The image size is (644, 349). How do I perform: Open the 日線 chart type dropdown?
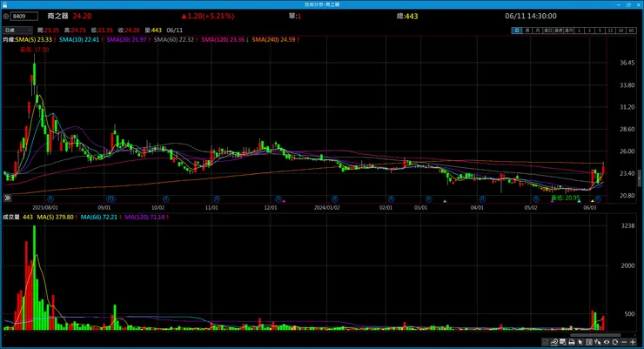coord(17,30)
